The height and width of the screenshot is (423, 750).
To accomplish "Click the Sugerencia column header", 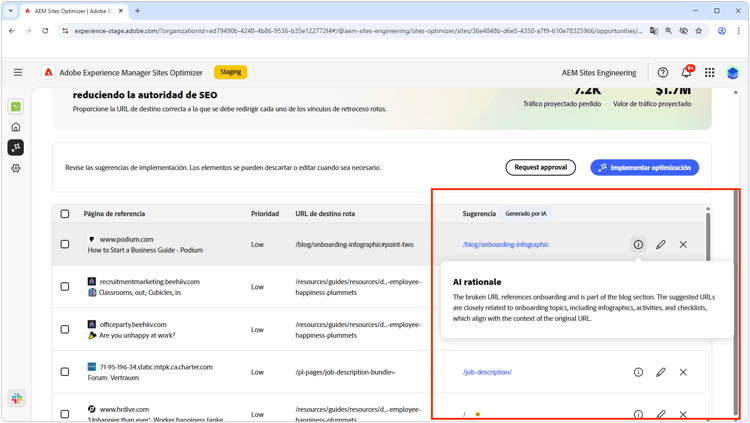I will [x=479, y=214].
